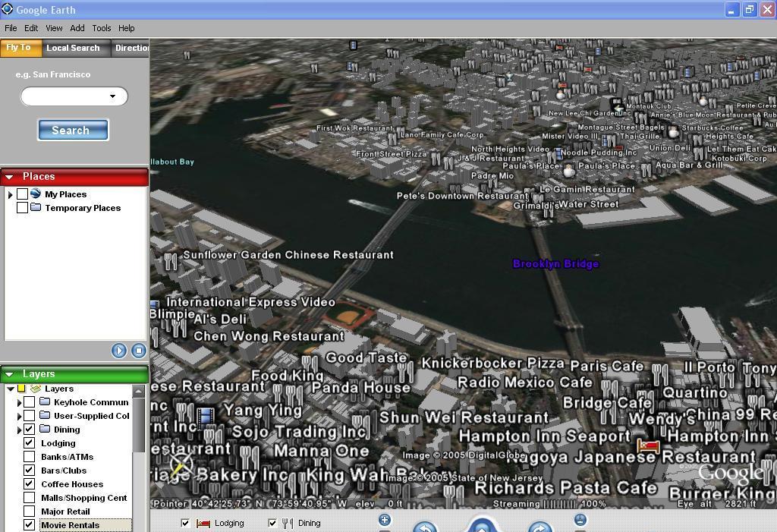The image size is (777, 532).
Task: Toggle the My Places checkbox
Action: click(22, 194)
